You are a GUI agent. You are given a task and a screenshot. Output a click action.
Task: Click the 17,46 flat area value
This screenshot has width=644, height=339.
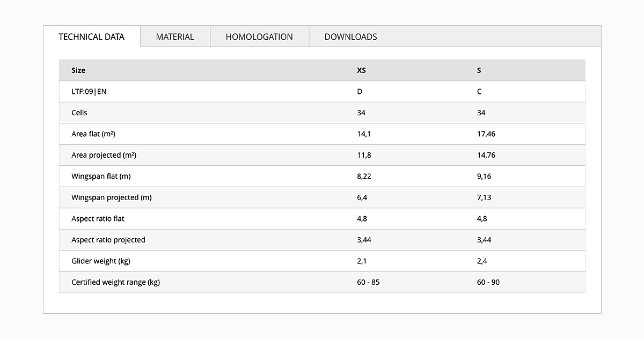tap(486, 134)
